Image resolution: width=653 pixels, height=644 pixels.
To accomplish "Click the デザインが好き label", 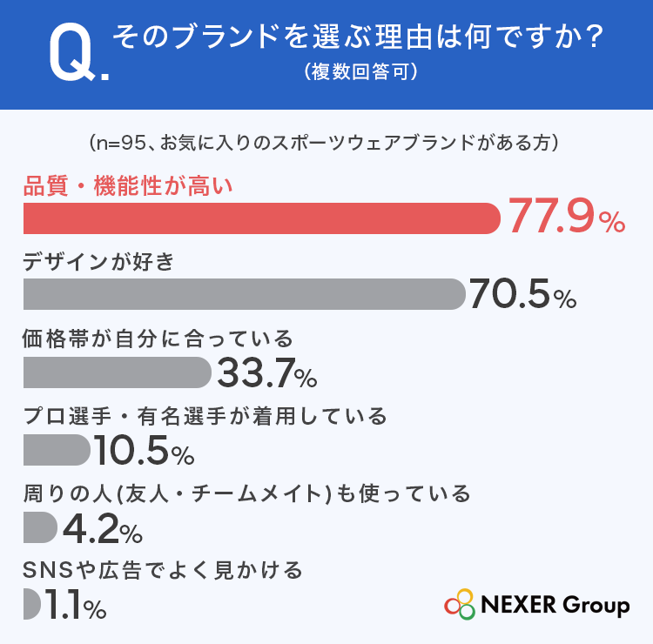I will [x=98, y=262].
